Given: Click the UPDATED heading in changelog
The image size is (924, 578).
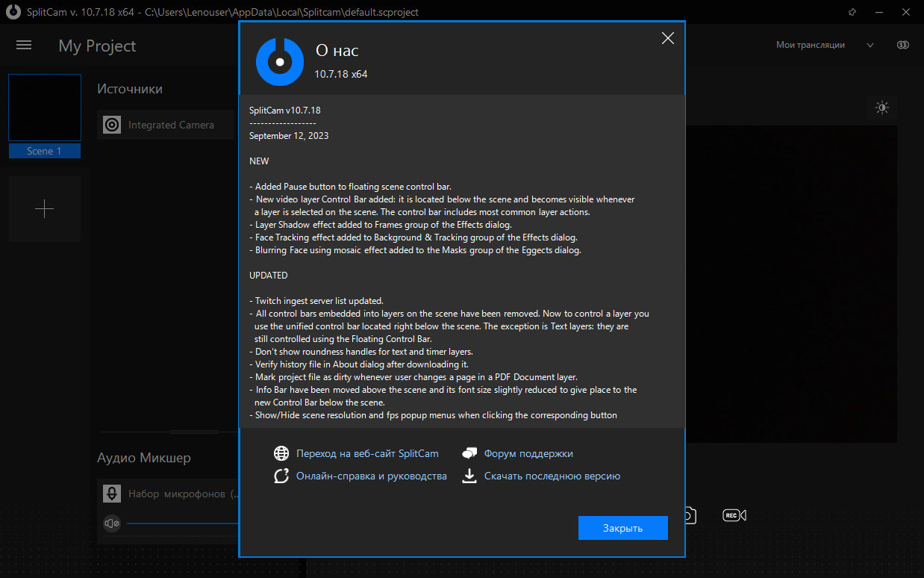Looking at the screenshot, I should tap(269, 276).
